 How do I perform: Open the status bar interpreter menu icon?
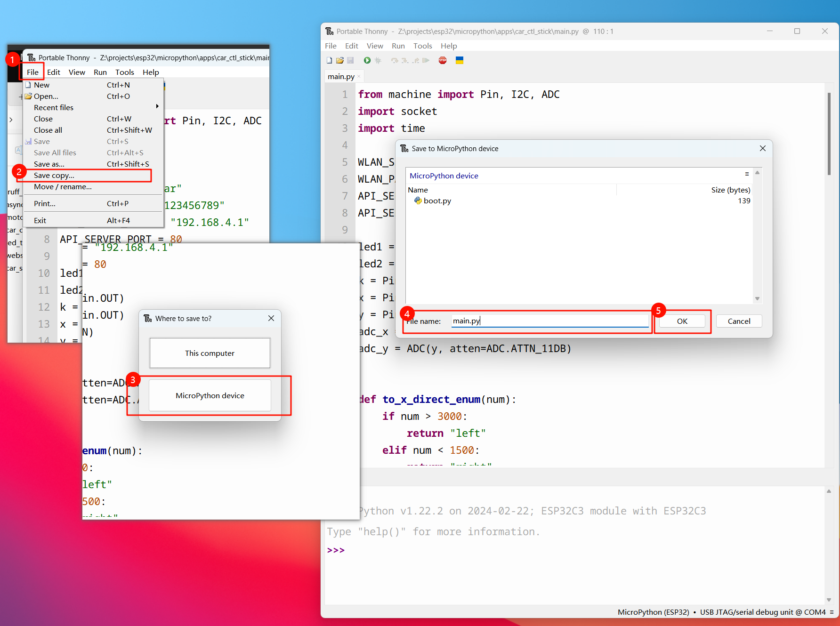pyautogui.click(x=832, y=612)
